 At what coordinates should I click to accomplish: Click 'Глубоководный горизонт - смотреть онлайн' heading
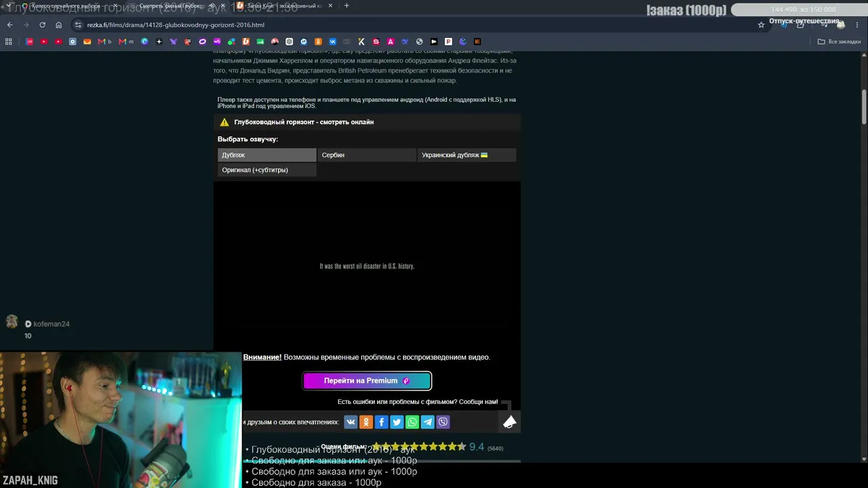point(304,122)
